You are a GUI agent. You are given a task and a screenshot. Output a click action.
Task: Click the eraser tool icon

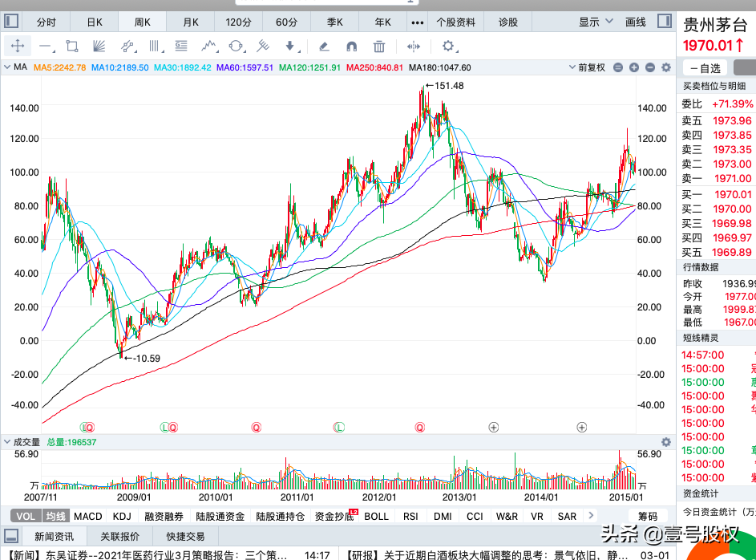click(323, 46)
